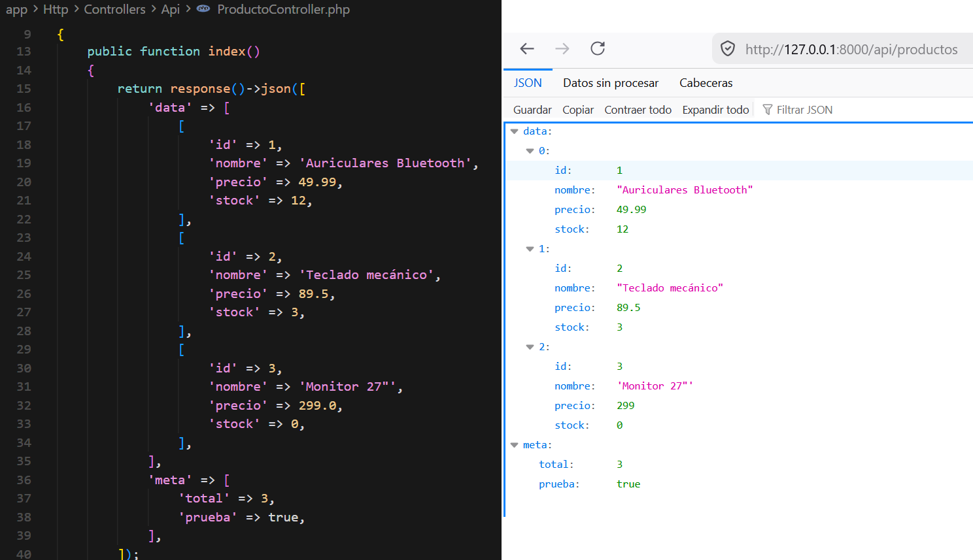
Task: Click line number 15 in editor
Action: (24, 89)
